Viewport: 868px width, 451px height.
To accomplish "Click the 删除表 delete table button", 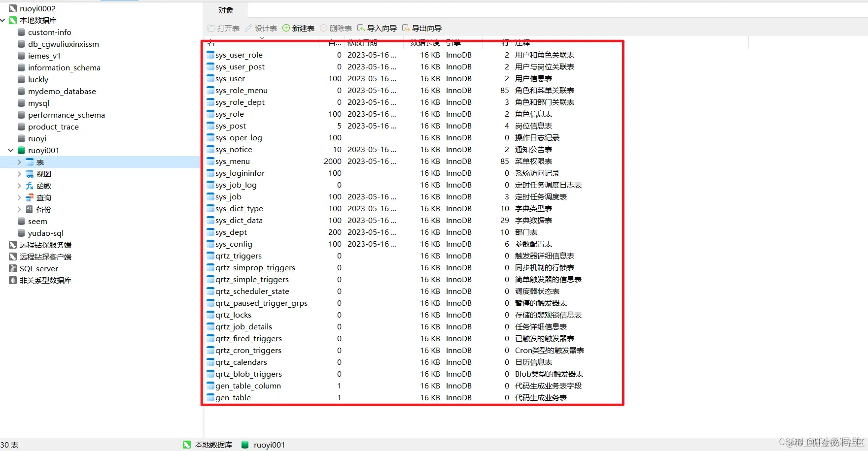I will 336,28.
